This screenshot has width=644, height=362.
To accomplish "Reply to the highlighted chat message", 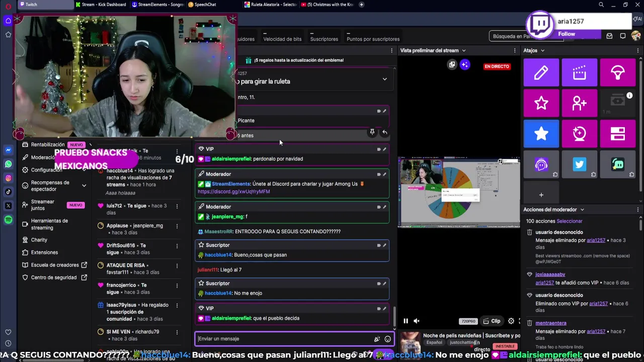I will [x=384, y=132].
